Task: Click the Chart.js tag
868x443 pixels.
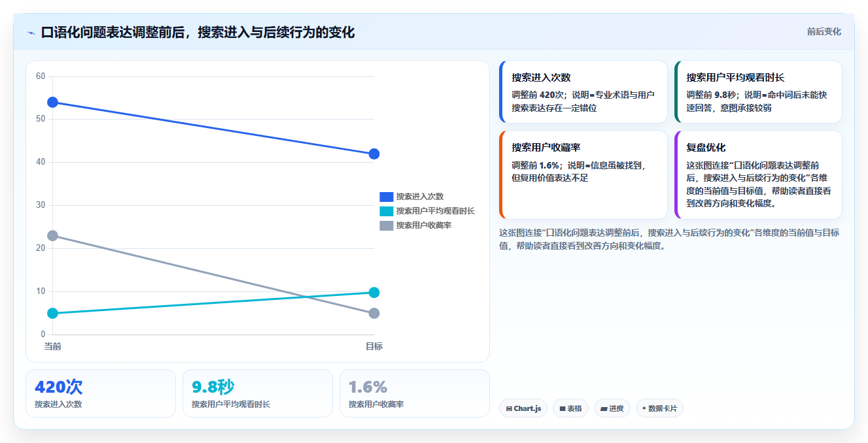Action: pyautogui.click(x=523, y=408)
